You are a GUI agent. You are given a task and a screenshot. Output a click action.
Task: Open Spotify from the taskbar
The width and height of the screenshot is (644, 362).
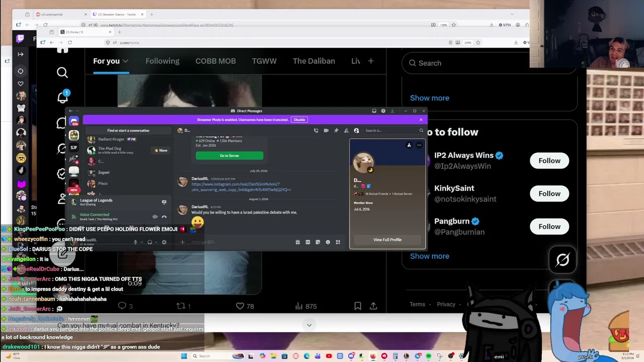pyautogui.click(x=429, y=356)
